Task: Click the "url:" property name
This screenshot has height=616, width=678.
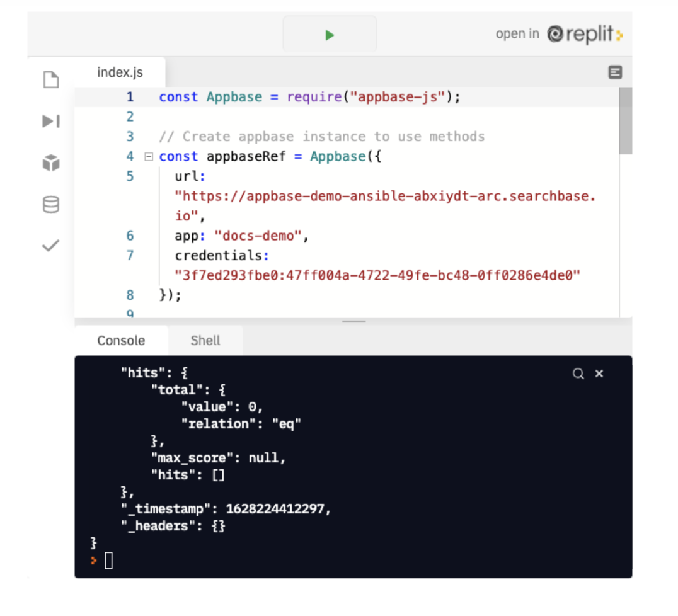Action: point(190,176)
